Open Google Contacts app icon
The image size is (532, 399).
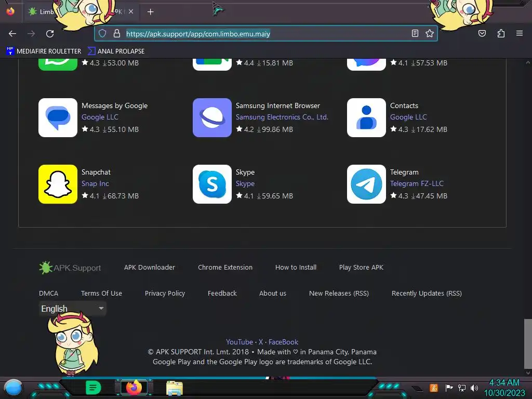point(366,118)
